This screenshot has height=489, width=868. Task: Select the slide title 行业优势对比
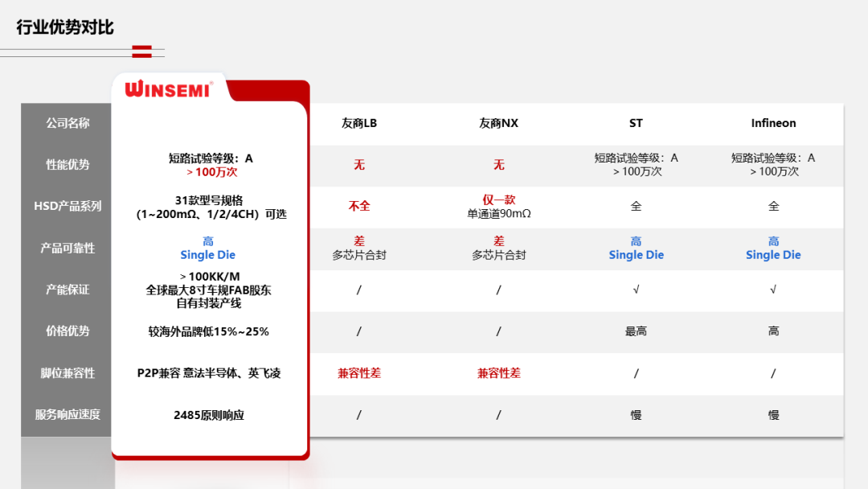pos(65,27)
